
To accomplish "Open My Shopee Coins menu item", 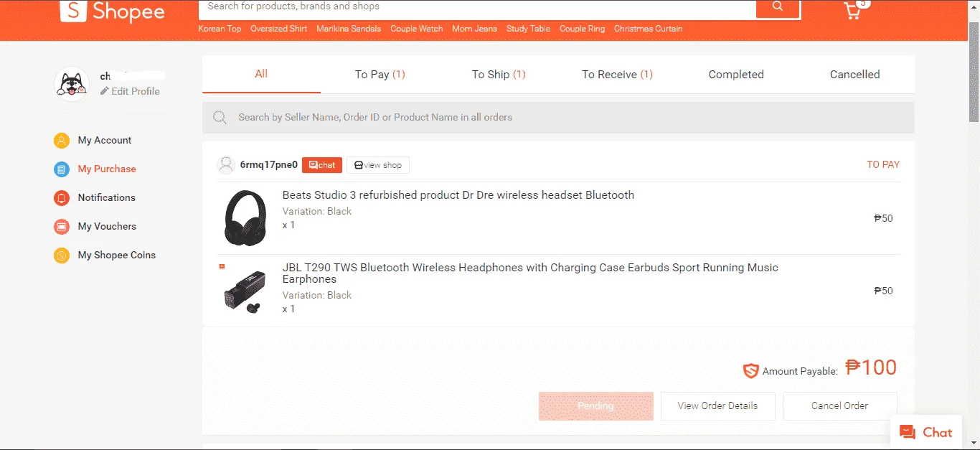I will click(117, 255).
